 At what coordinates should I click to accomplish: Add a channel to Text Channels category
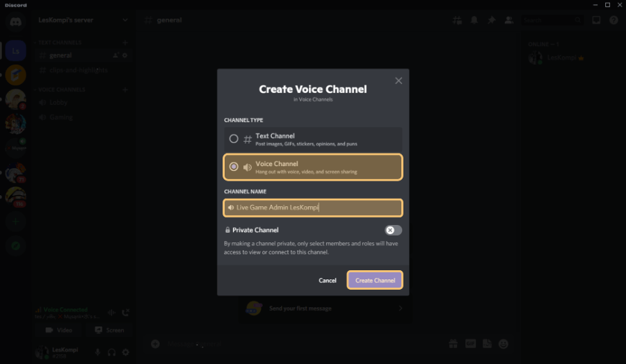coord(125,42)
